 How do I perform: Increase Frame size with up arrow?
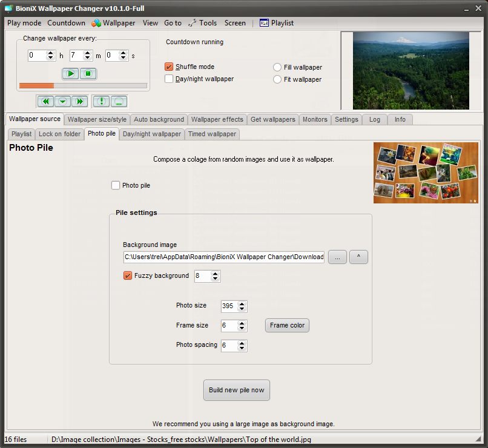tap(242, 323)
